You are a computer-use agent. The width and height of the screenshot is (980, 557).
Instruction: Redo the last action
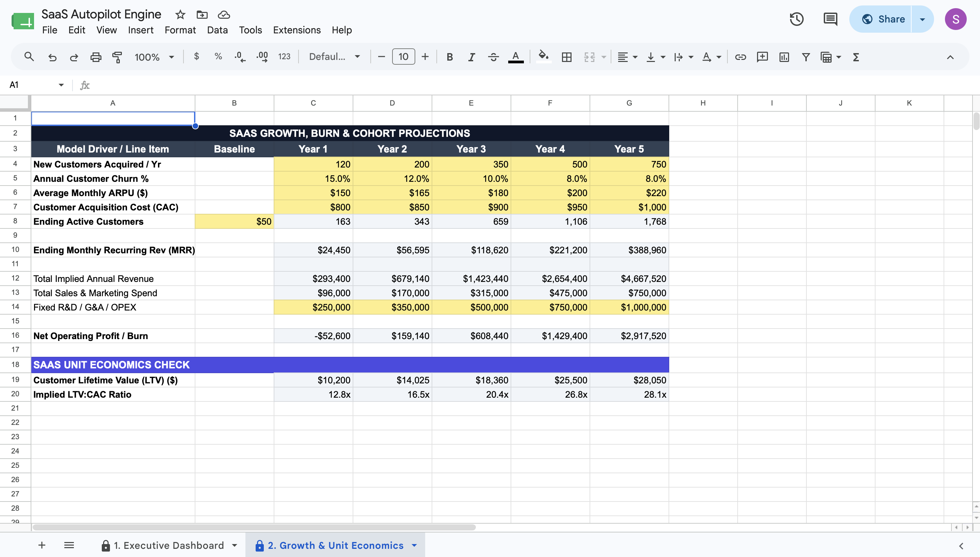pos(74,57)
